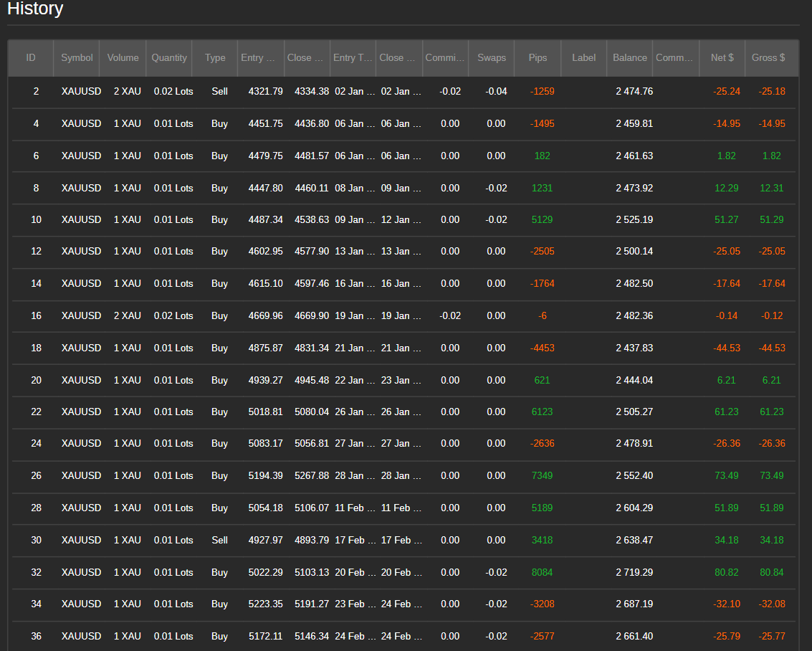
Task: Click pips value -3208
Action: point(543,604)
